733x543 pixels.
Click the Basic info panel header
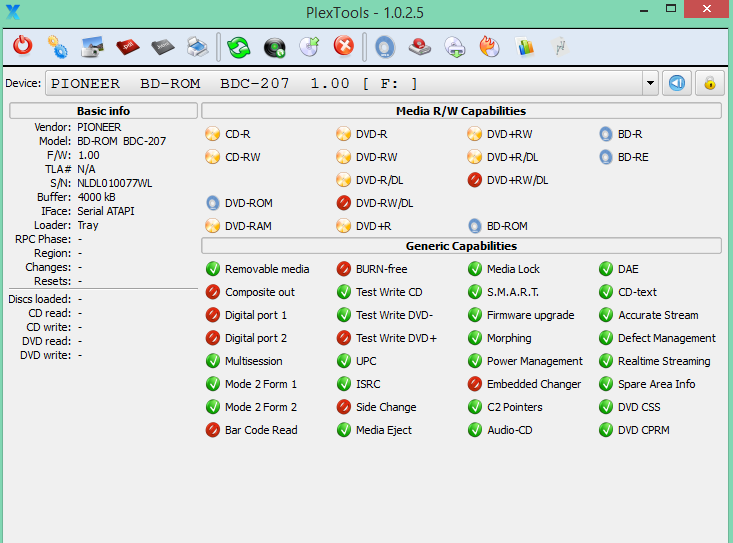pos(103,111)
